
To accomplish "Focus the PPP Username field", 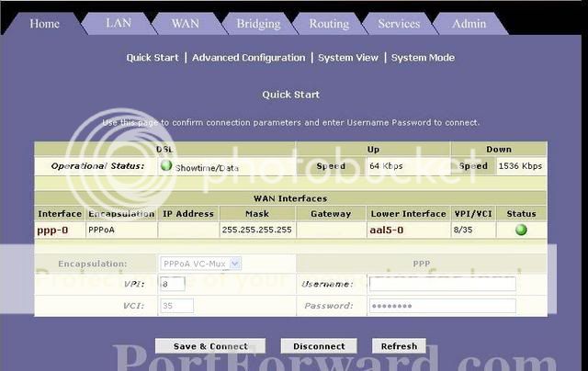I will [442, 285].
